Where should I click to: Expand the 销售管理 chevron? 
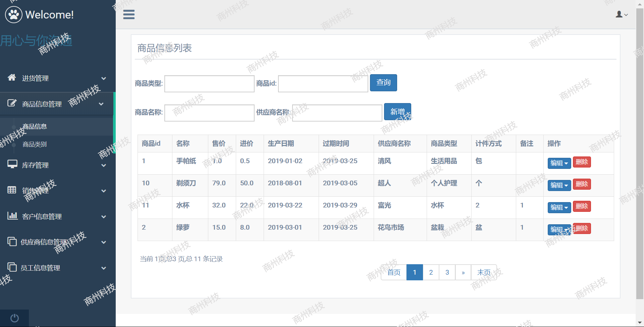(x=104, y=191)
